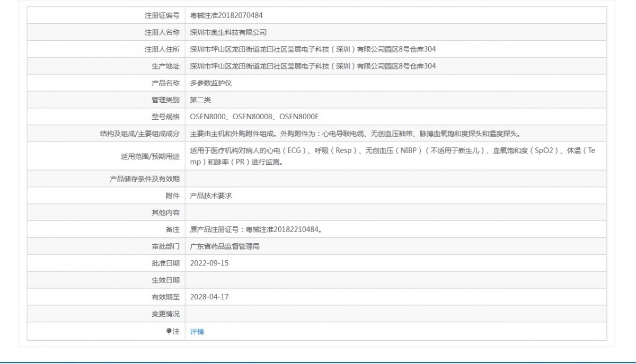Click the 注册人名称 label cell
This screenshot has height=364, width=636.
(106, 32)
